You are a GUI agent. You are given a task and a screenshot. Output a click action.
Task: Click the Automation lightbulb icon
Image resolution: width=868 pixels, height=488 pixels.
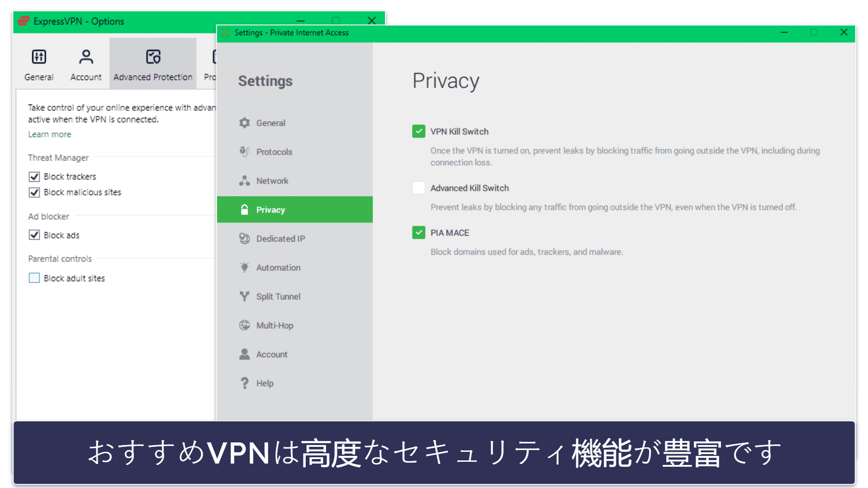click(x=244, y=267)
